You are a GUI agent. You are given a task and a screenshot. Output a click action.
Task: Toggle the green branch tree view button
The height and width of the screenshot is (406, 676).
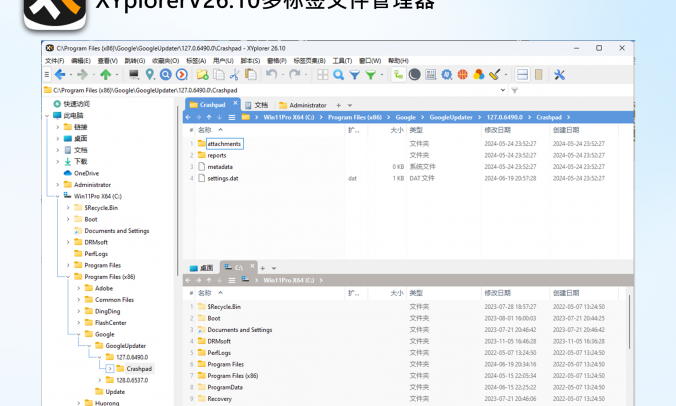tap(398, 75)
